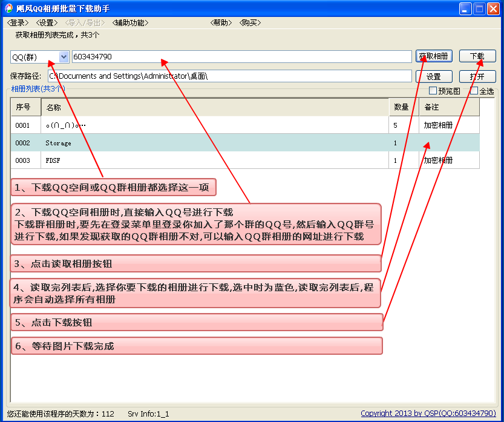Click the 下载 button
Viewport: 504px width, 422px height.
(477, 56)
